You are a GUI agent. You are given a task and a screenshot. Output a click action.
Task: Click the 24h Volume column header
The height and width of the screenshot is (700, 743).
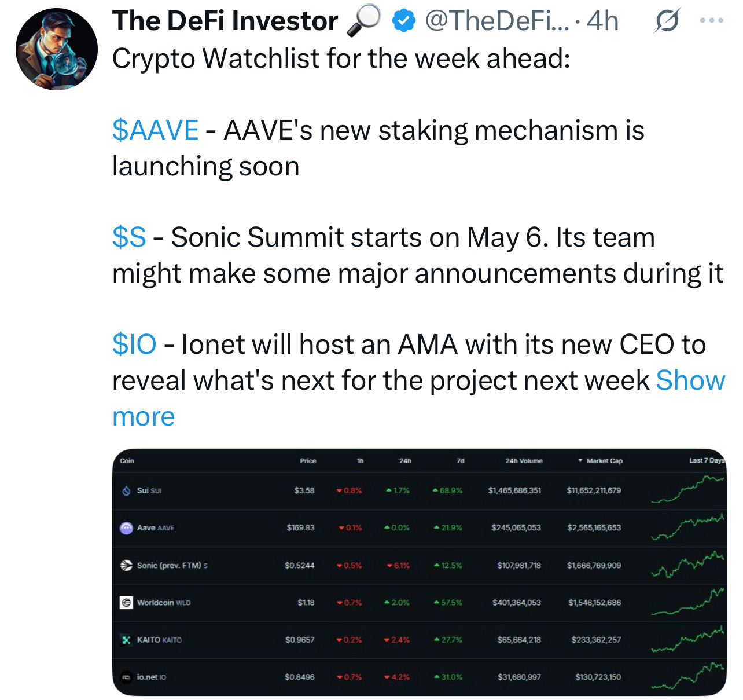point(524,461)
